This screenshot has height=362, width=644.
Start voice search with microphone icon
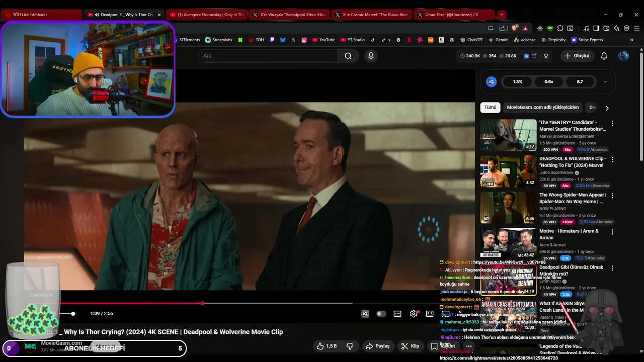[371, 56]
